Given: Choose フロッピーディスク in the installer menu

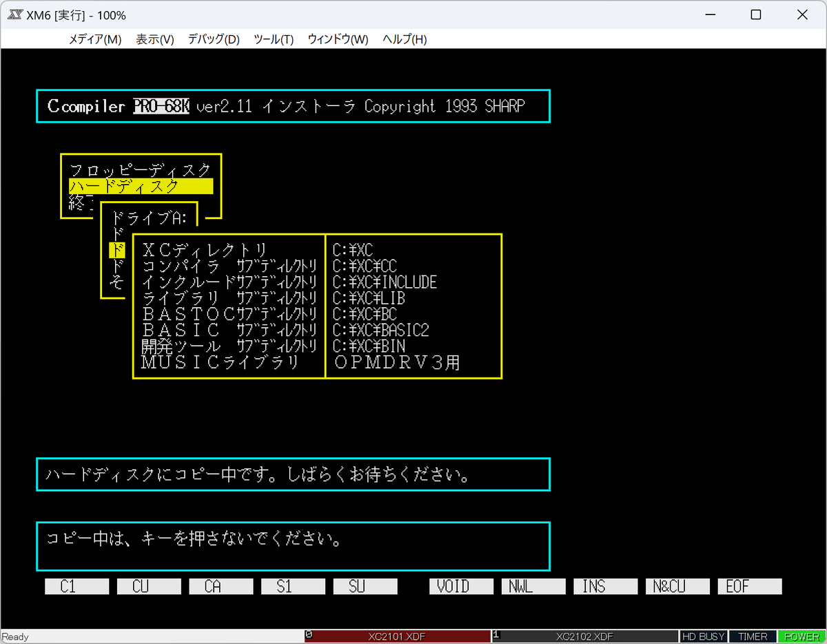Looking at the screenshot, I should click(141, 170).
